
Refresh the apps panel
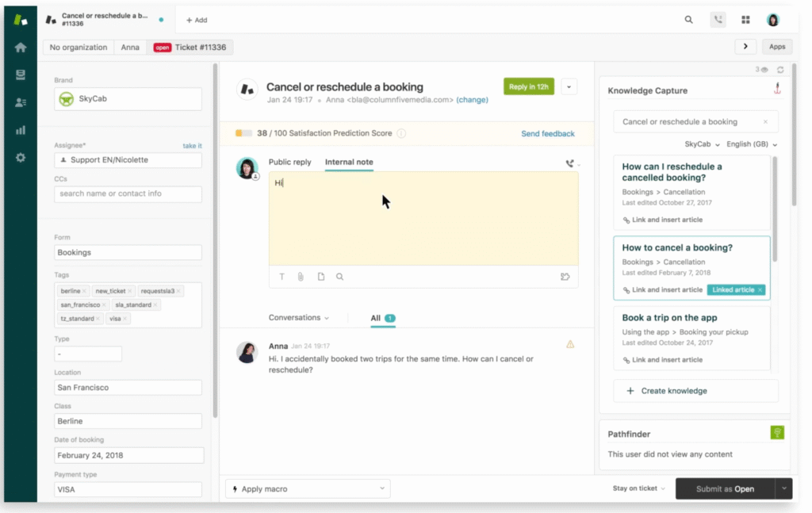[780, 70]
